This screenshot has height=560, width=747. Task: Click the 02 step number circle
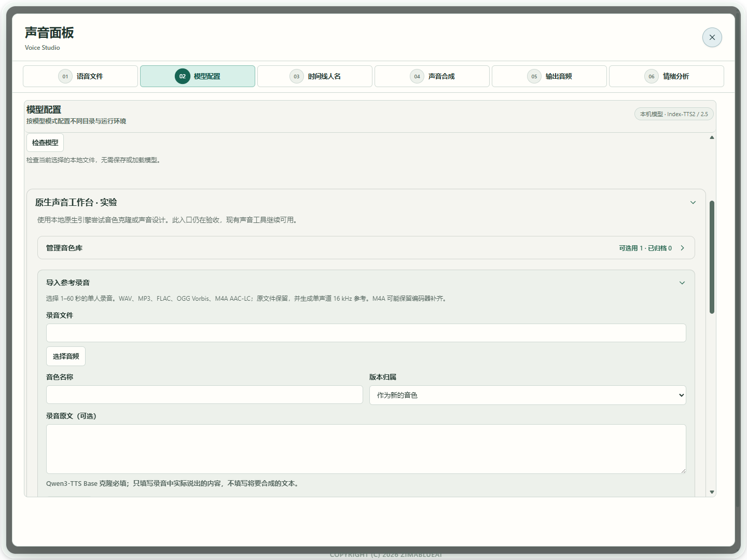[x=183, y=76]
